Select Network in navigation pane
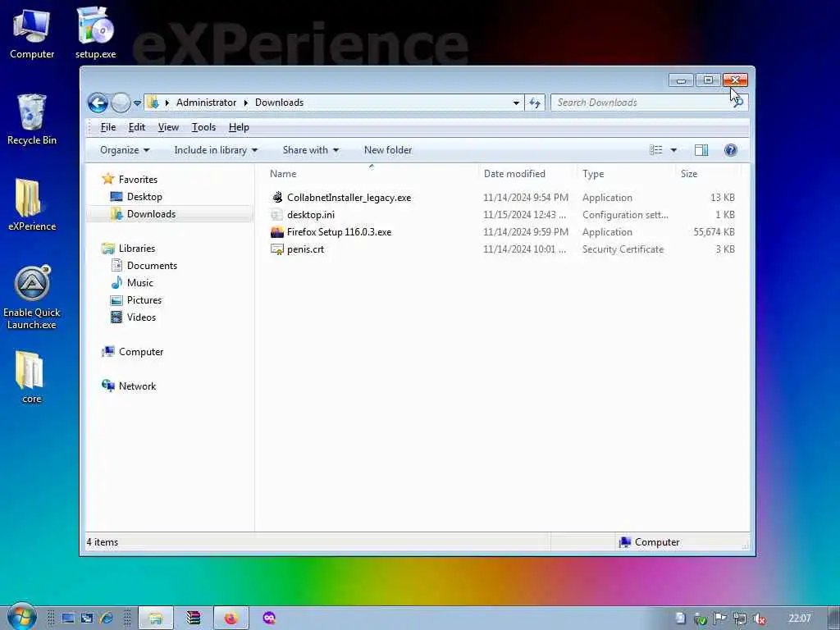This screenshot has height=630, width=840. tap(137, 386)
